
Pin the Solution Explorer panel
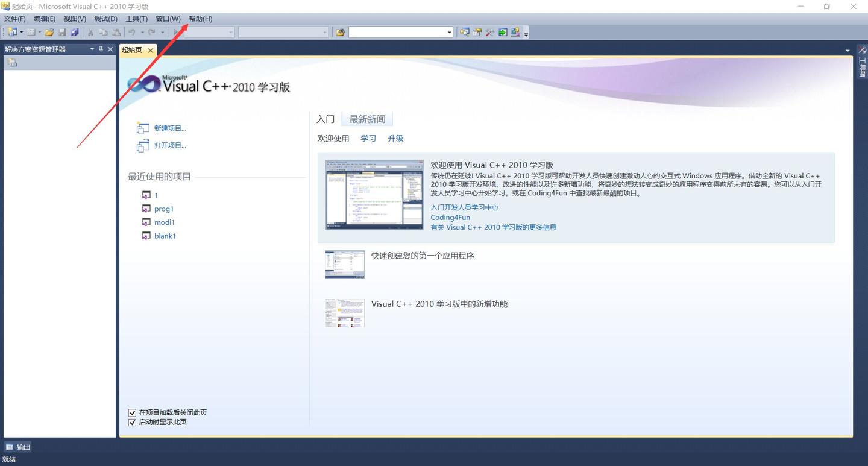coord(101,49)
